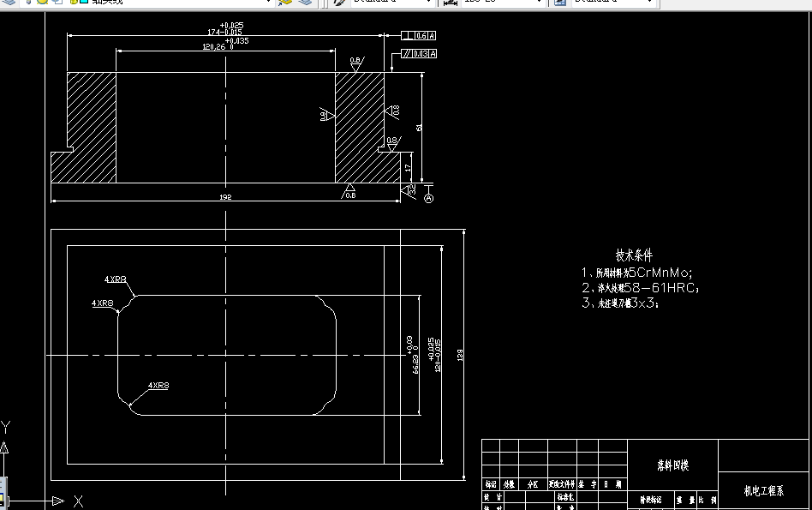Select note 1 mentioning 5CrMnMo material
Viewport: 812px width, 510px height.
coord(636,273)
